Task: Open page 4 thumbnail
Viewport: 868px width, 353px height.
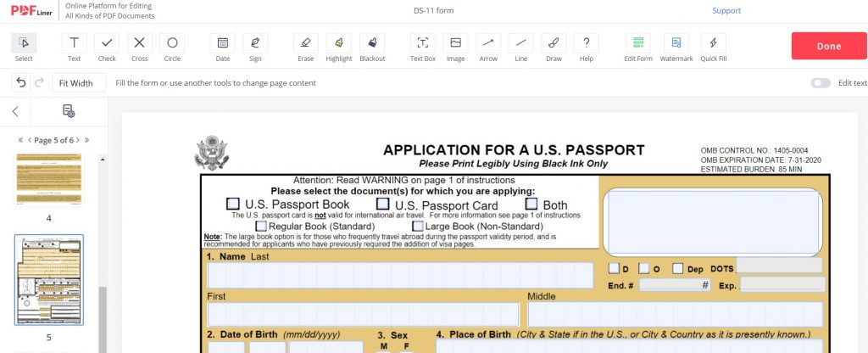Action: pos(48,179)
